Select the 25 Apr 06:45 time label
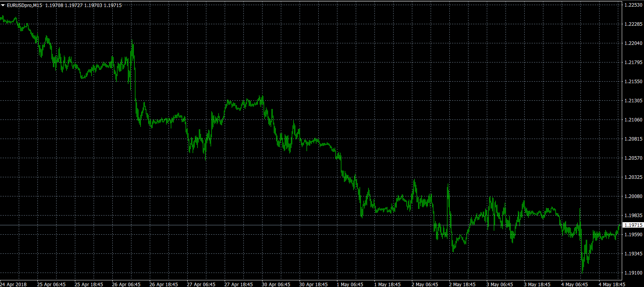This screenshot has width=644, height=287. [51, 284]
